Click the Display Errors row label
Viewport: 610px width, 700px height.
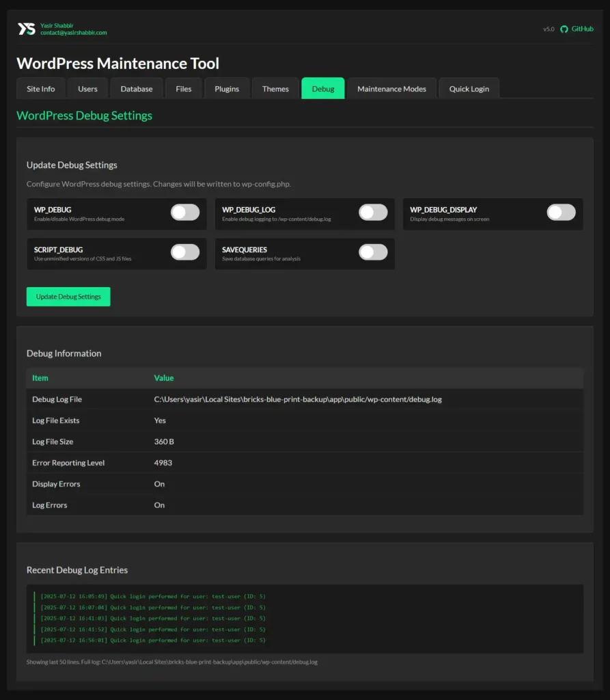point(56,484)
